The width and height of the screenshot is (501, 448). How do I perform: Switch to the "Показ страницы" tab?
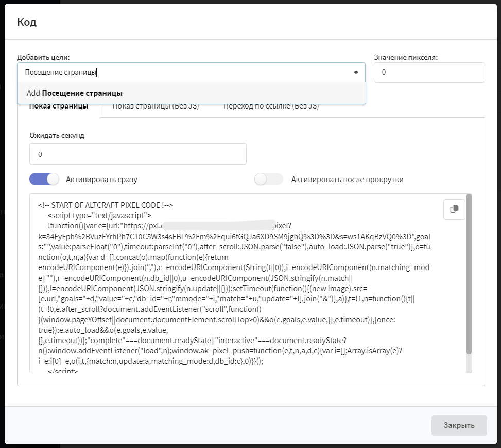pyautogui.click(x=59, y=107)
